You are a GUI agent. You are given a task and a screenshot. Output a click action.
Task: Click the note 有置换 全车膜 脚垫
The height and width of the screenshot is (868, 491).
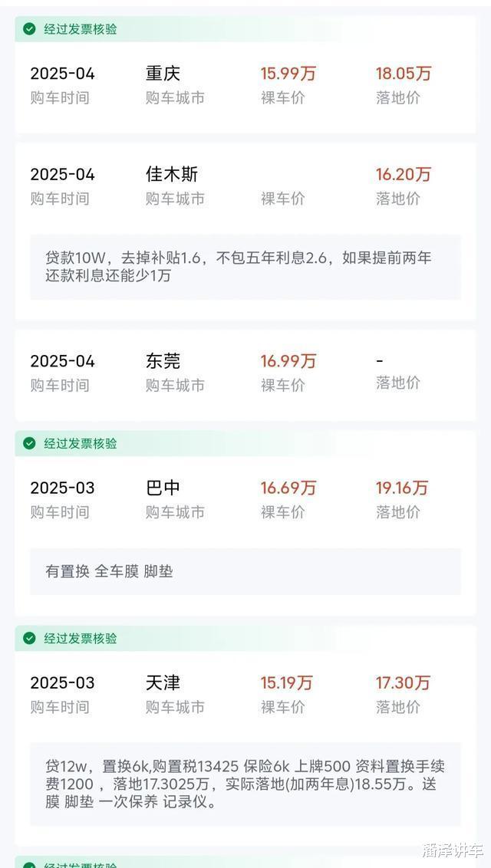[109, 571]
